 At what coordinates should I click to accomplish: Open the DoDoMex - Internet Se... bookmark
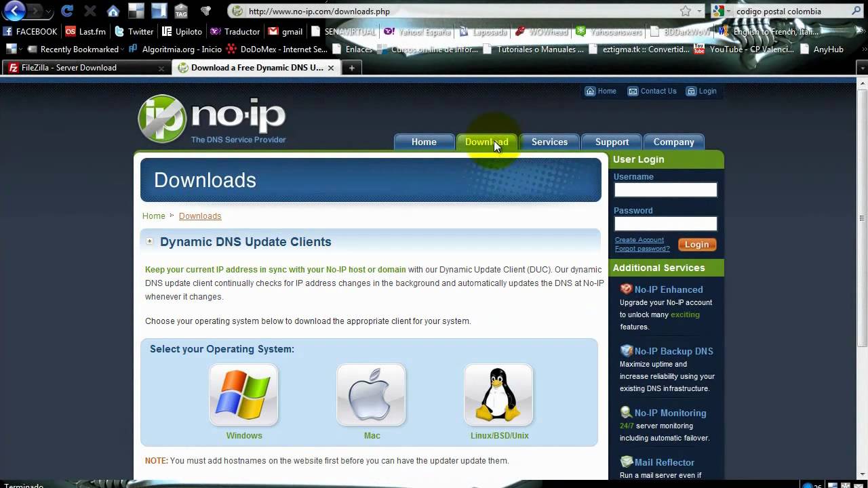(x=277, y=49)
